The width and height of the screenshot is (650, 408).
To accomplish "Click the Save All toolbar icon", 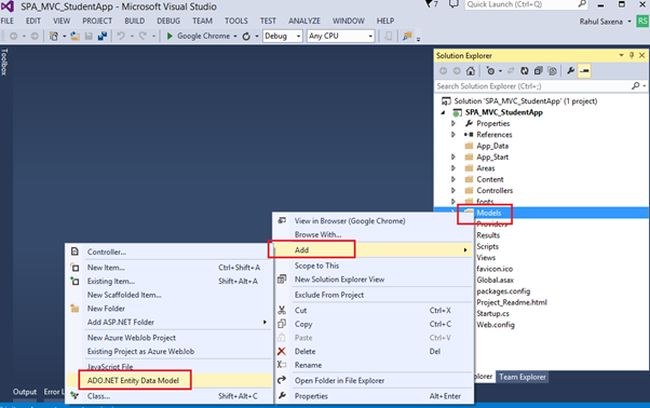I will (102, 36).
